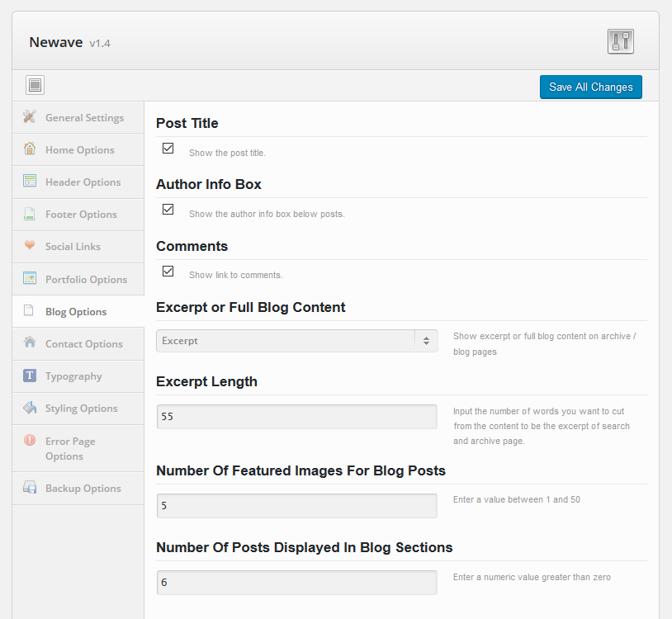This screenshot has width=672, height=619.
Task: Click the Typography T icon
Action: [x=30, y=376]
